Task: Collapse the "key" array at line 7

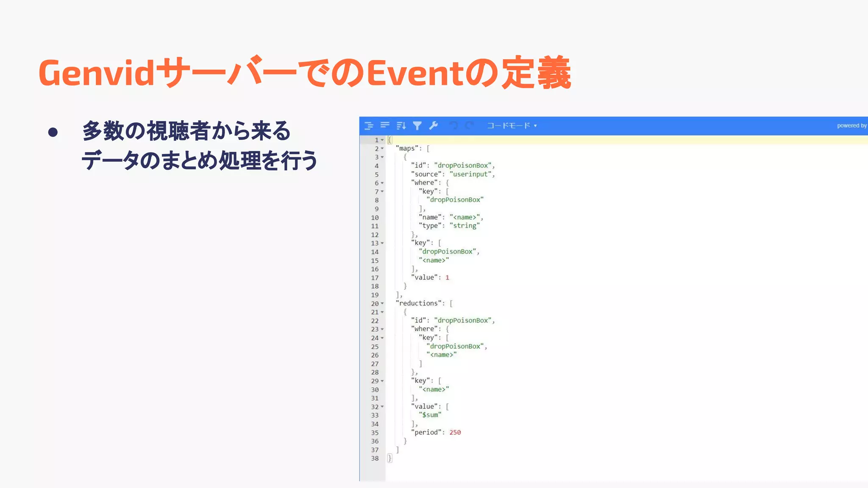Action: 382,191
